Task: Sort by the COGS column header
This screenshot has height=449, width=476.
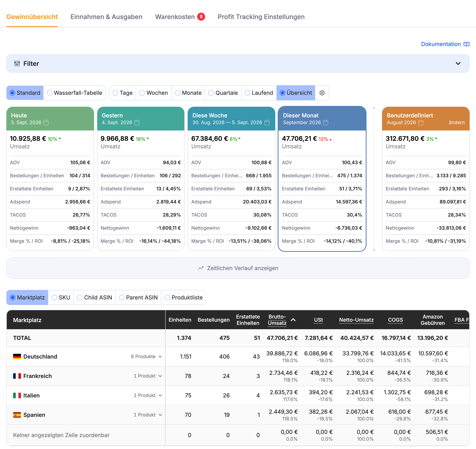Action: tap(395, 320)
